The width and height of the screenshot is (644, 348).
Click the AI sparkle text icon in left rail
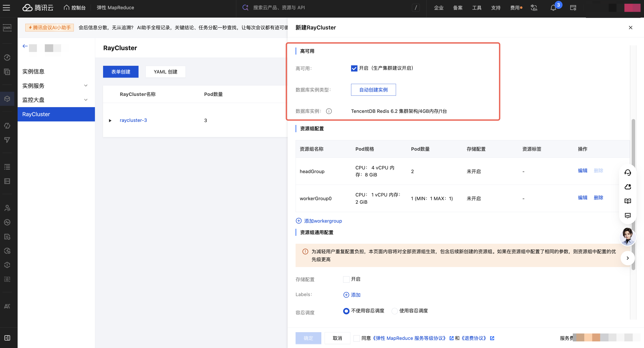pyautogui.click(x=7, y=306)
